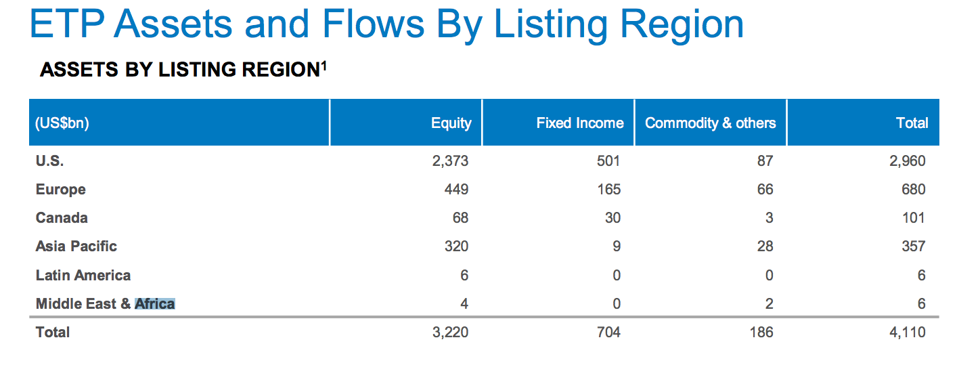Select the "Latin America" row label
Image resolution: width=980 pixels, height=386 pixels.
(x=83, y=276)
